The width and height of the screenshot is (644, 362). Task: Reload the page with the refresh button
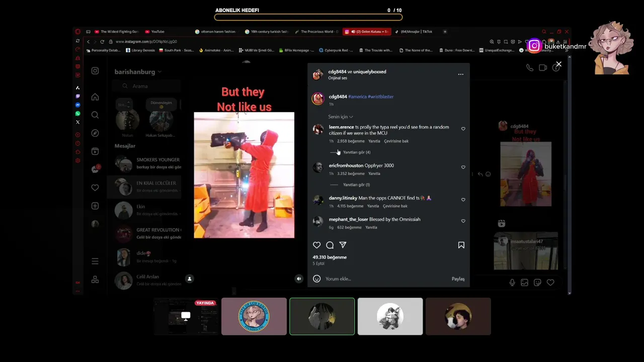click(102, 42)
